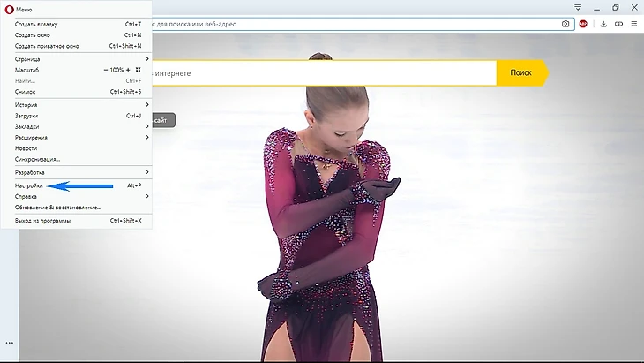Viewport: 644px width, 363px height.
Task: Click the sidebar three-dots setup icon
Action: click(x=9, y=342)
